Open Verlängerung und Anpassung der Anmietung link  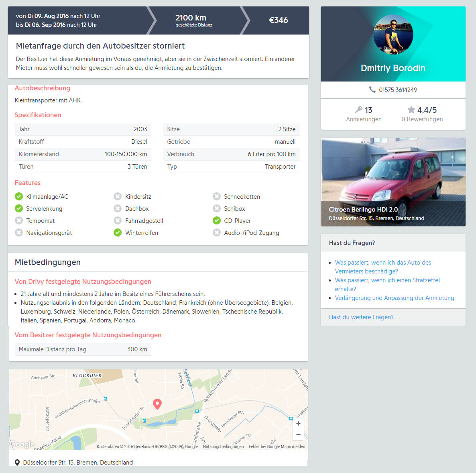tap(395, 298)
